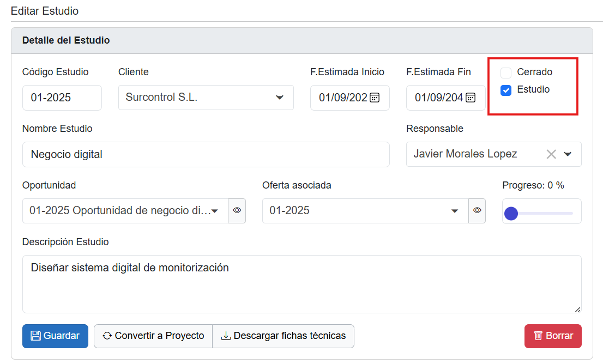The width and height of the screenshot is (603, 364).
Task: Focus the Nombre Estudio text field
Action: tap(206, 154)
